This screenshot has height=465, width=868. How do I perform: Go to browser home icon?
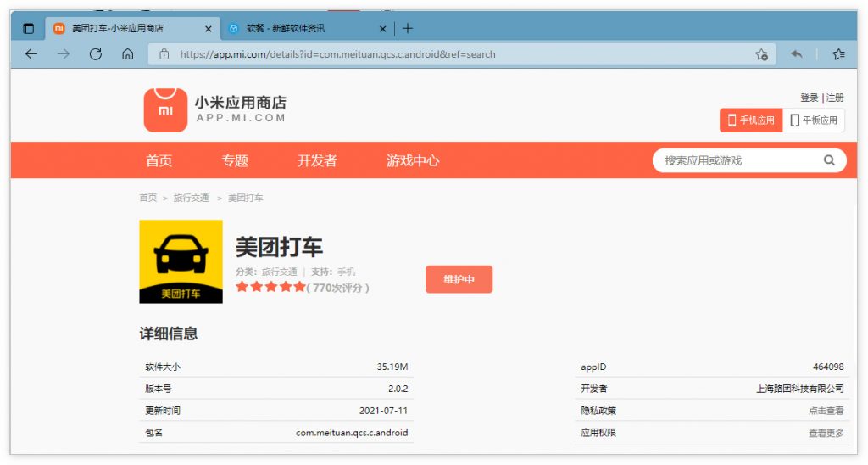tap(128, 53)
